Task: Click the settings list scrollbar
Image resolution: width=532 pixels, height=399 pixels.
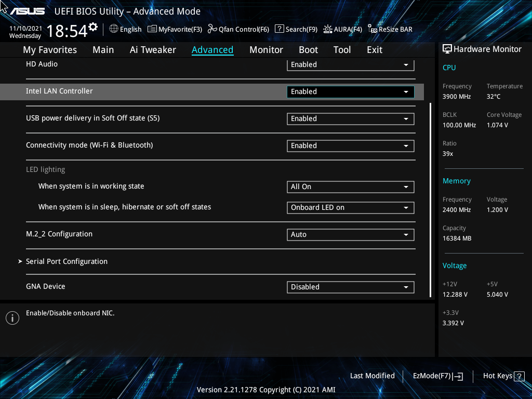Action: coord(431,200)
